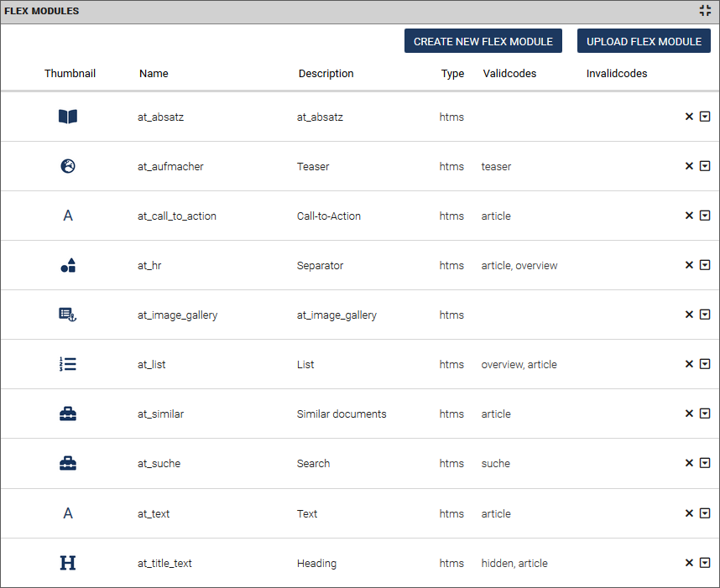This screenshot has width=720, height=588.
Task: Collapse the Flex Modules panel
Action: click(x=705, y=11)
